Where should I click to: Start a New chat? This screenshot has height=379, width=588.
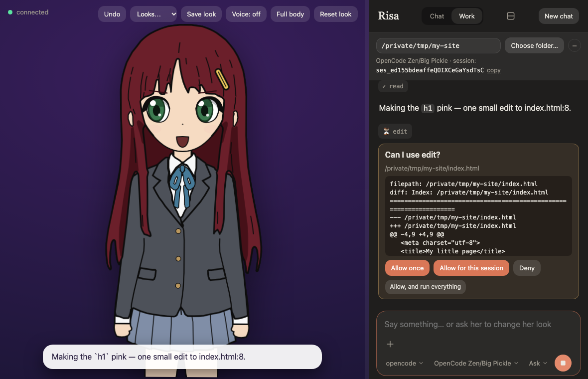pos(559,16)
